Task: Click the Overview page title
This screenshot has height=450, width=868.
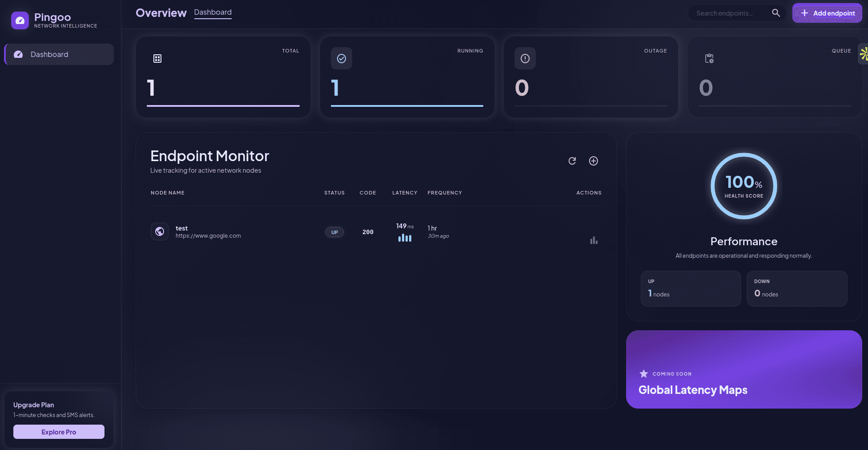Action: [161, 13]
